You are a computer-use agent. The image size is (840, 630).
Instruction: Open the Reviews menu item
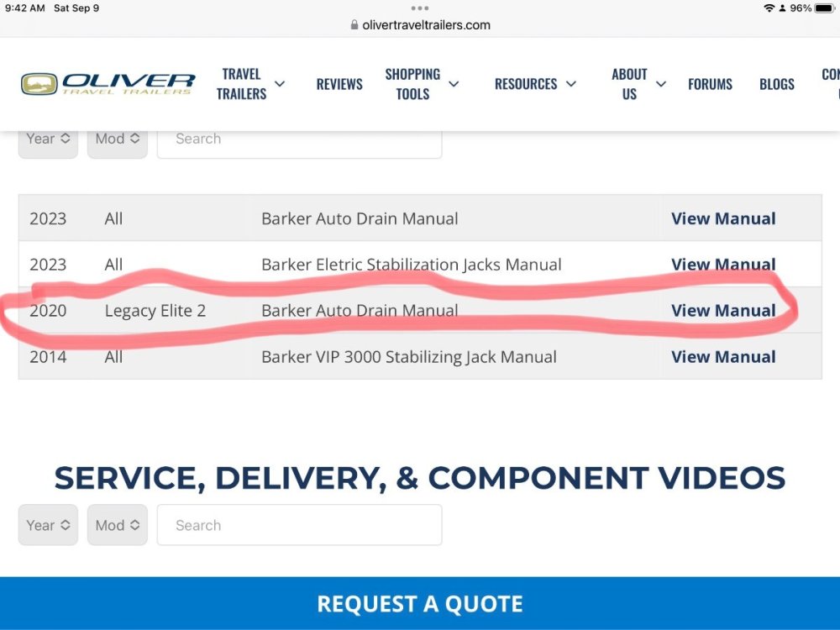point(339,84)
